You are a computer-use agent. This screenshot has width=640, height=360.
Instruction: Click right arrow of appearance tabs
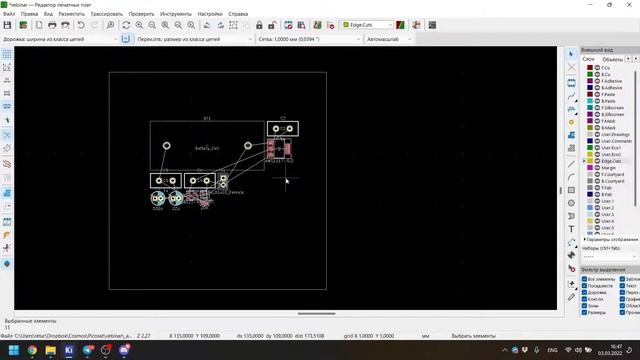click(636, 59)
